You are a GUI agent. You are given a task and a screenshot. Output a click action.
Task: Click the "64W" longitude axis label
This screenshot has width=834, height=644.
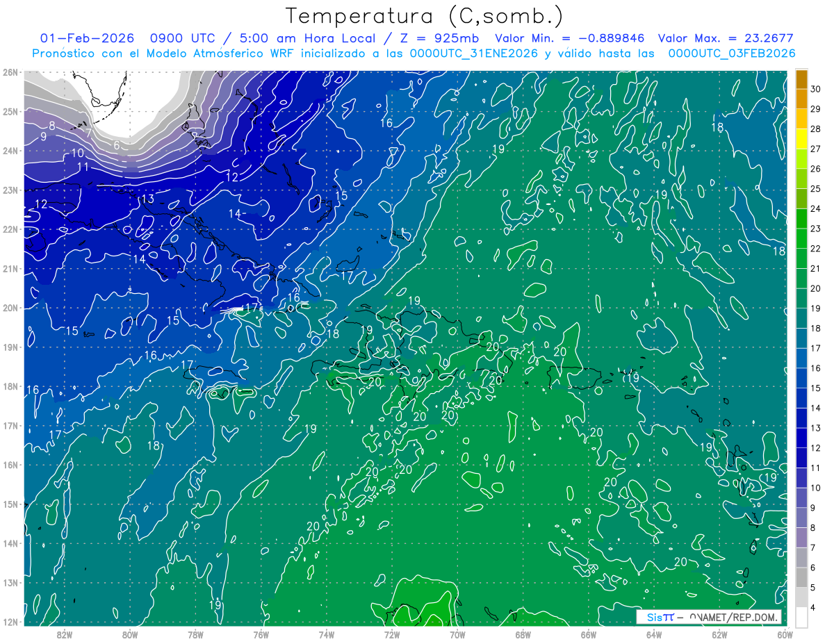(x=653, y=634)
